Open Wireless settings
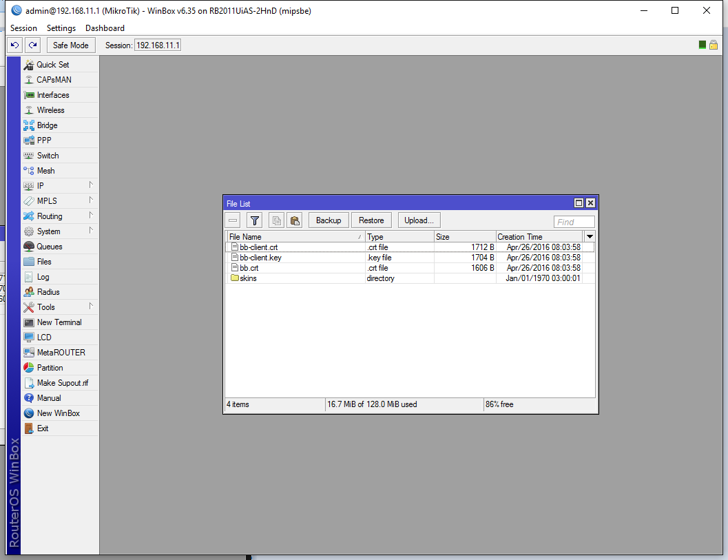 60,110
